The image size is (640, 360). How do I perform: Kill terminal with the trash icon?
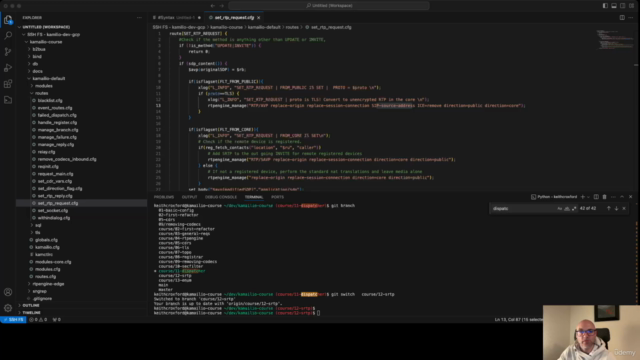click(x=604, y=197)
